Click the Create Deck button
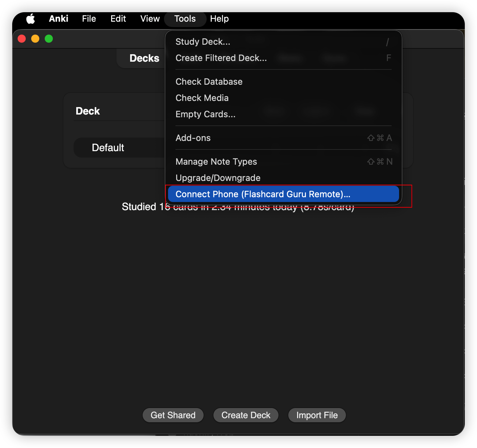 pos(246,415)
